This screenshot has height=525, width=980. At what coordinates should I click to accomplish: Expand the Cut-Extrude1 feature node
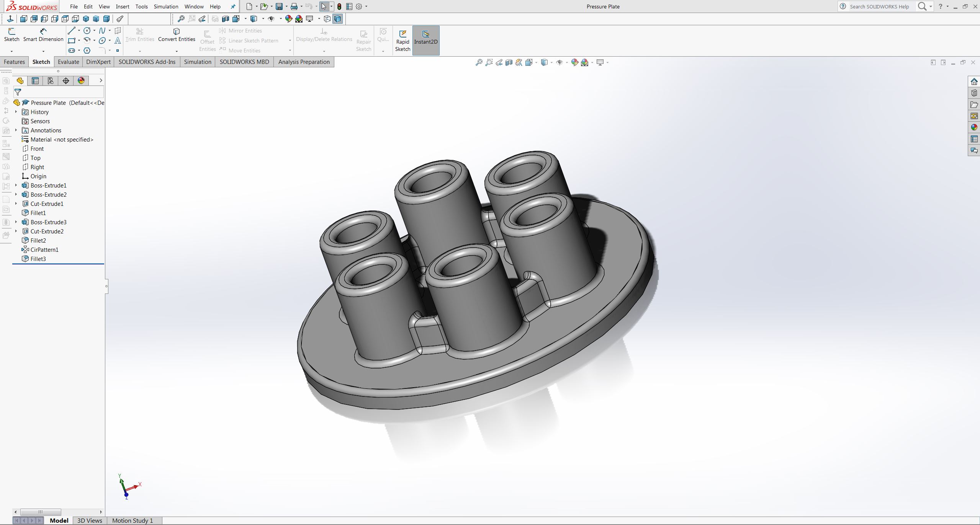[16, 204]
